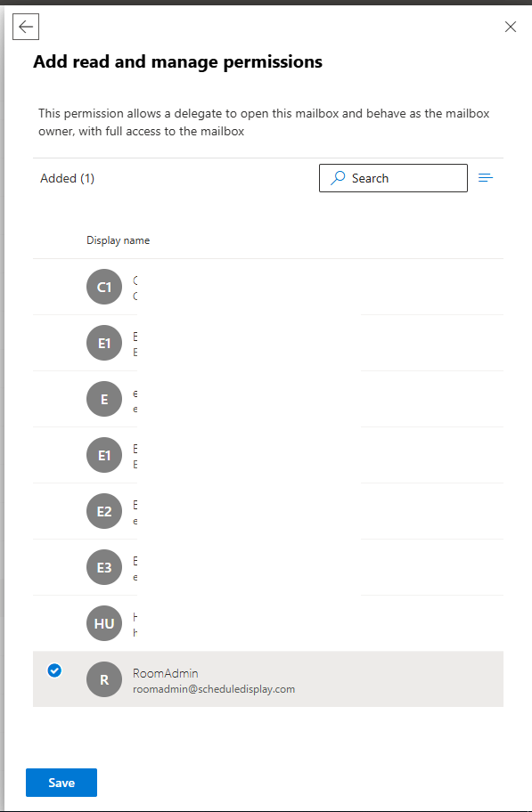Sort by Display name column header
This screenshot has width=532, height=812.
[119, 240]
